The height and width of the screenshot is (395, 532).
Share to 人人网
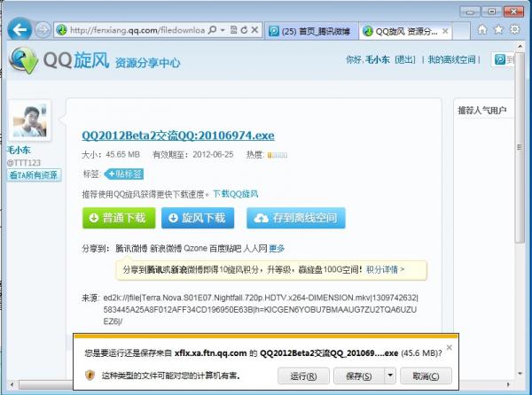click(255, 248)
